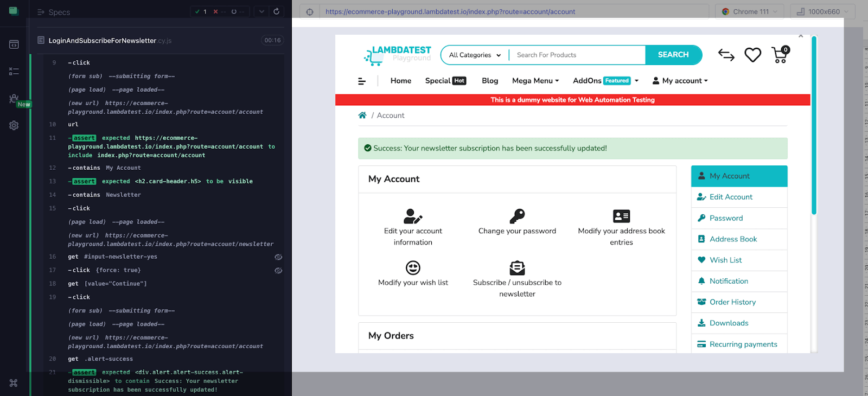Screen dimensions: 868x396
Task: Open the compare arrows icon in site header
Action: coord(726,55)
